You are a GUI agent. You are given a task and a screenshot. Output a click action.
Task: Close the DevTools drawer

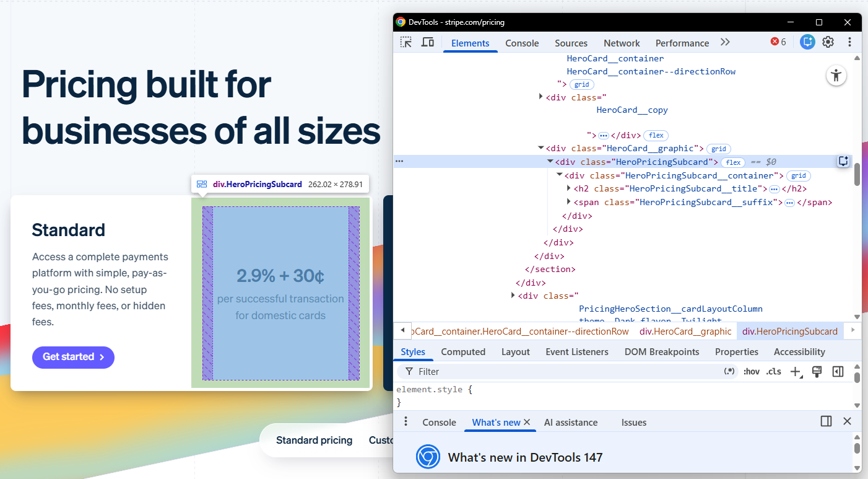(847, 421)
